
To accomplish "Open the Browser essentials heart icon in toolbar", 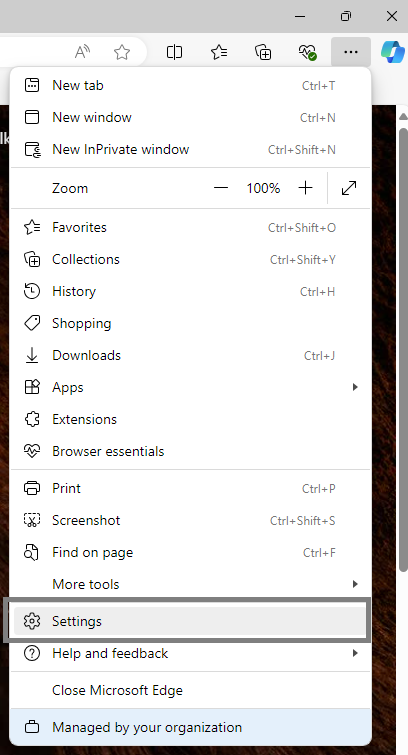I will click(307, 52).
